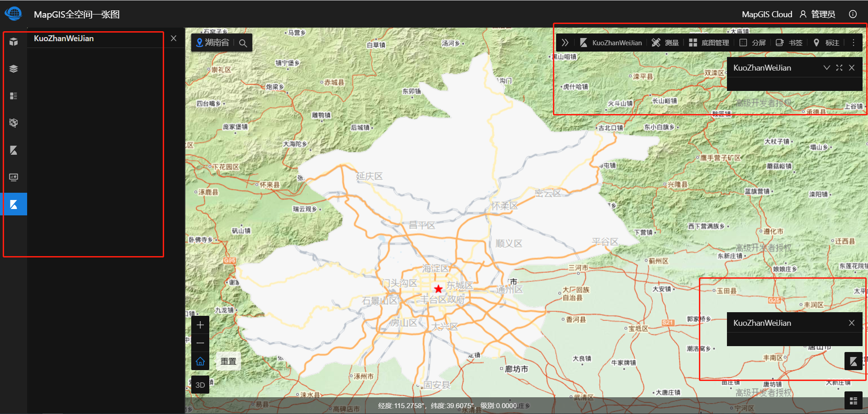Open the overflow three-dot toolbar menu
This screenshot has height=414, width=868.
pyautogui.click(x=854, y=42)
